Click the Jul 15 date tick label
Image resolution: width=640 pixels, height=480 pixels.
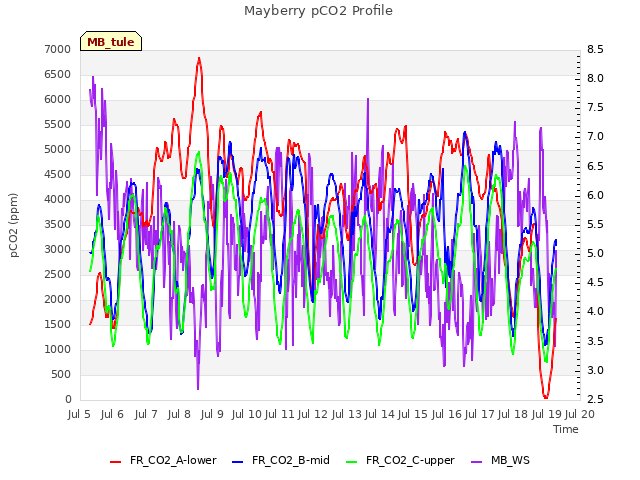413,414
